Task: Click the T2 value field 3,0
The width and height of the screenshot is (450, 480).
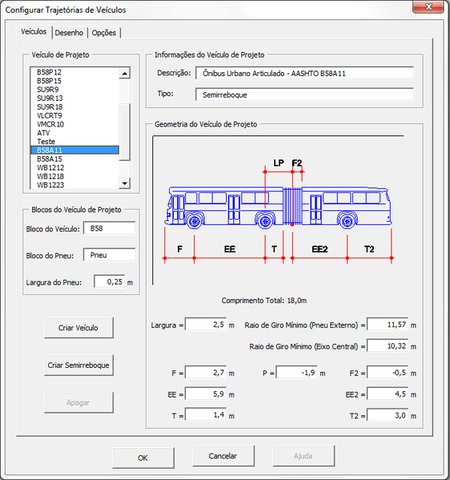Action: [388, 415]
